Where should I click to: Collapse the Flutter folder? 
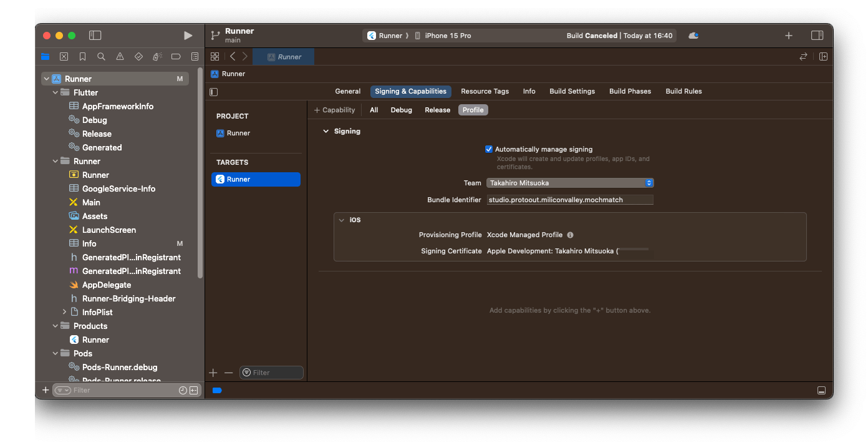coord(55,92)
